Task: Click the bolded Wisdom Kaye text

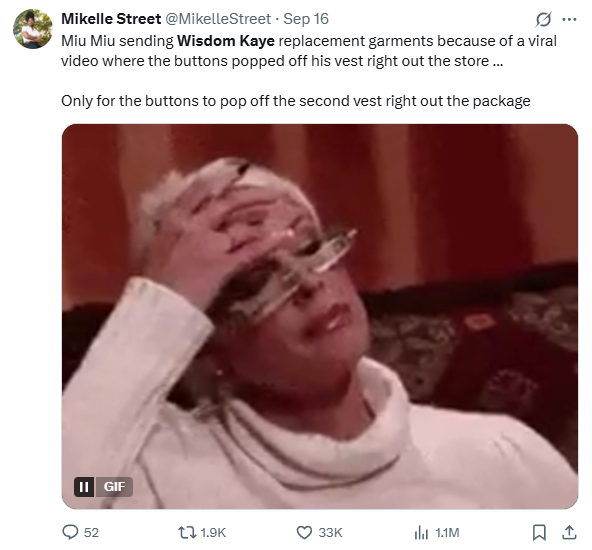Action: tap(226, 41)
